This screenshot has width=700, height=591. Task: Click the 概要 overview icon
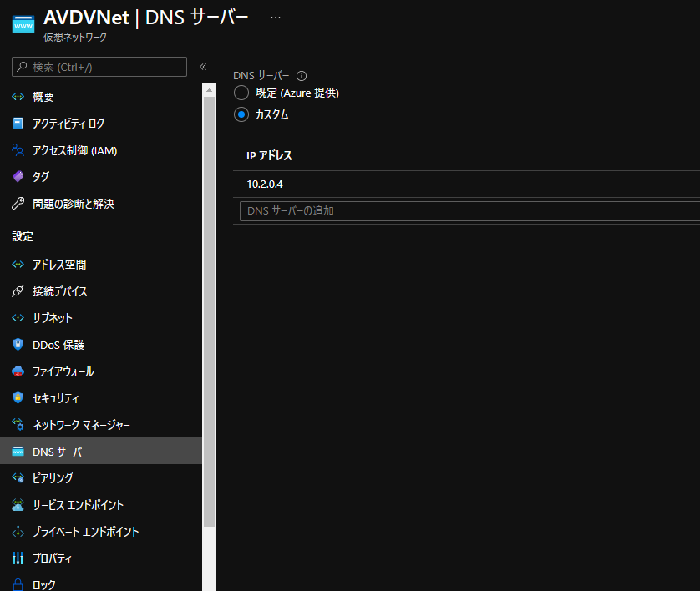coord(18,96)
